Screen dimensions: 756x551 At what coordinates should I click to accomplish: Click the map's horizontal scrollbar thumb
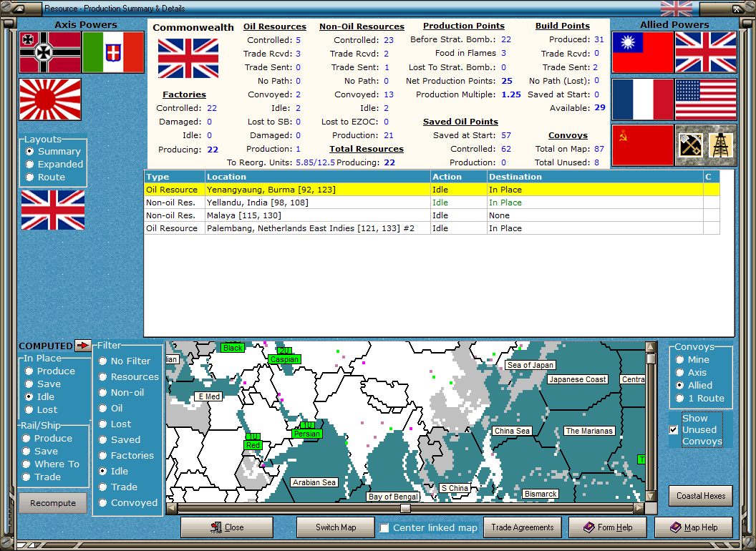coord(405,508)
